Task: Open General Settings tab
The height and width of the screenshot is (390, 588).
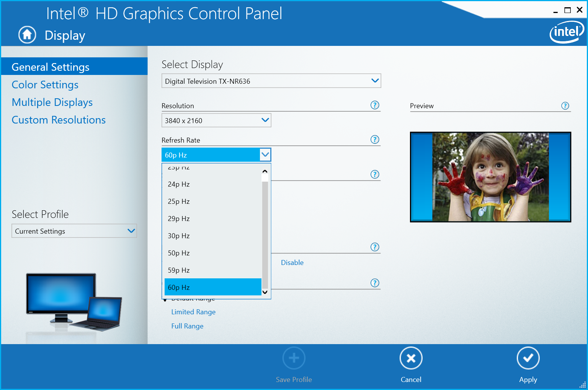Action: [x=74, y=67]
